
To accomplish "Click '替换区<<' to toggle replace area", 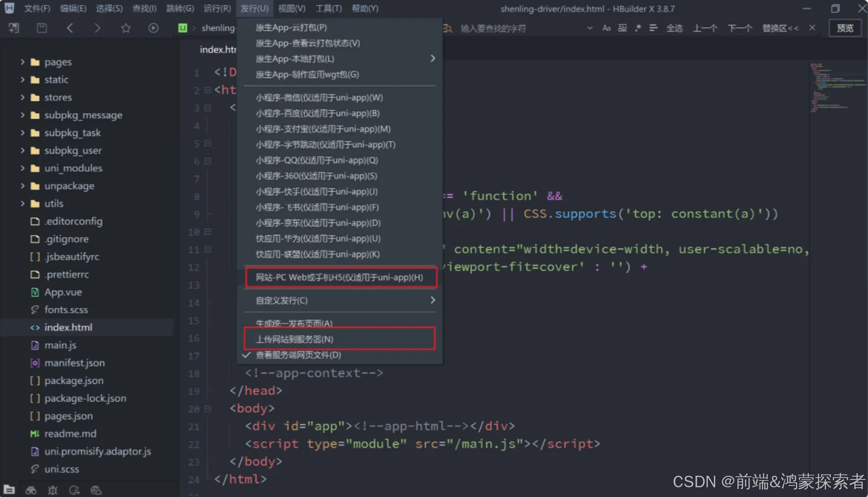I will pos(780,28).
